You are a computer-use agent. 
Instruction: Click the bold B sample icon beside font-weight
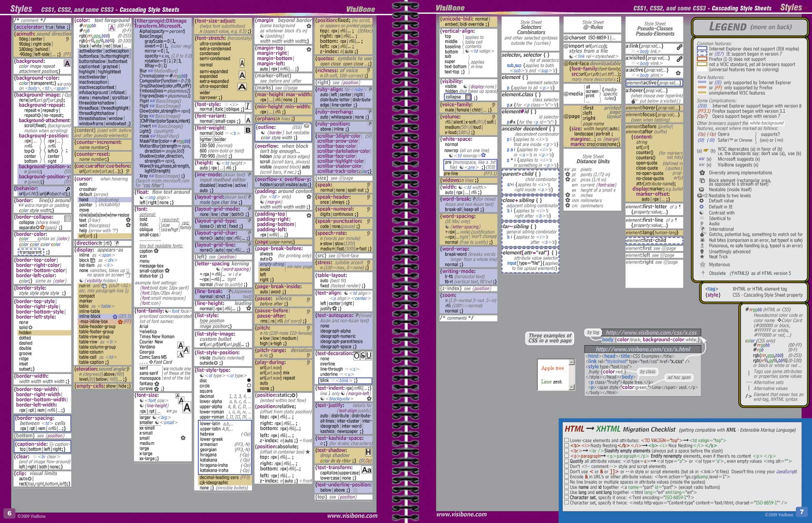[x=247, y=130]
